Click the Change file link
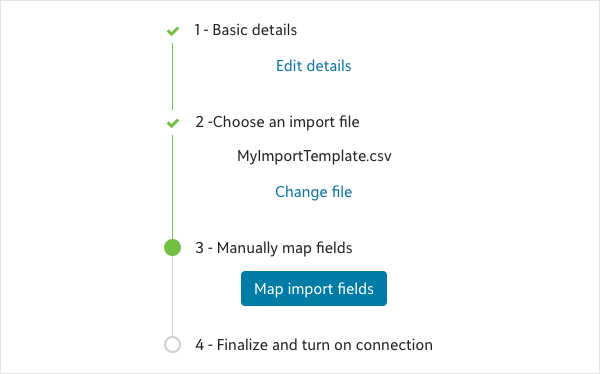The width and height of the screenshot is (600, 374). (x=314, y=192)
